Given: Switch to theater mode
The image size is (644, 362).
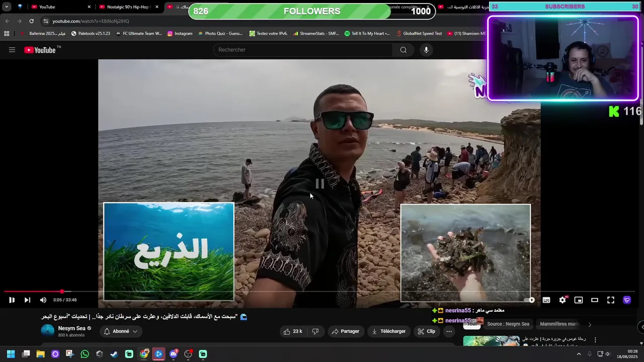Looking at the screenshot, I should tap(595, 300).
